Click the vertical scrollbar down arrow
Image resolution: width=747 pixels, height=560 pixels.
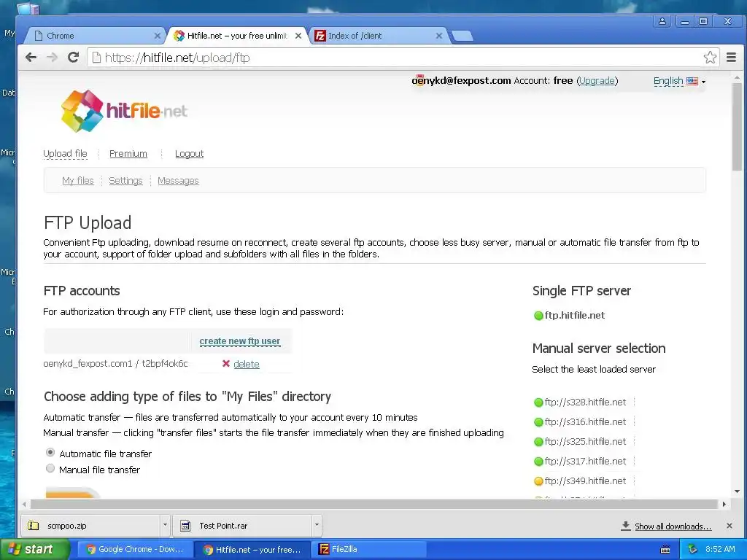(x=737, y=491)
